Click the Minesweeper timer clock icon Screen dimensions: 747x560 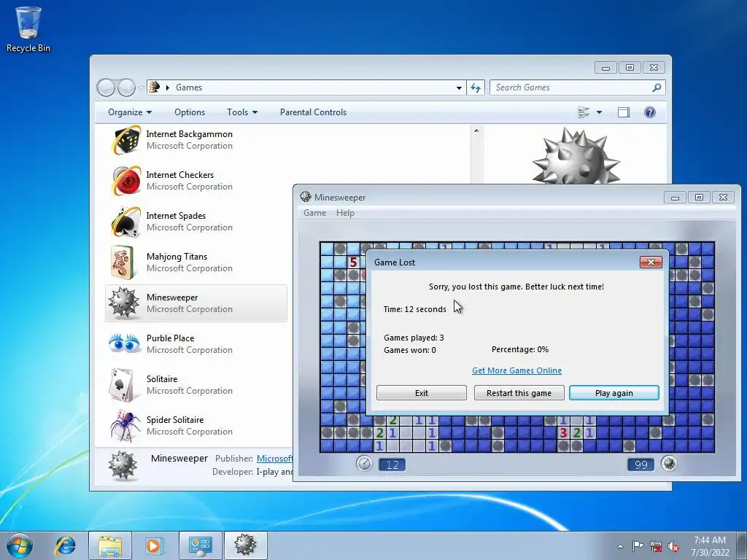pyautogui.click(x=364, y=463)
